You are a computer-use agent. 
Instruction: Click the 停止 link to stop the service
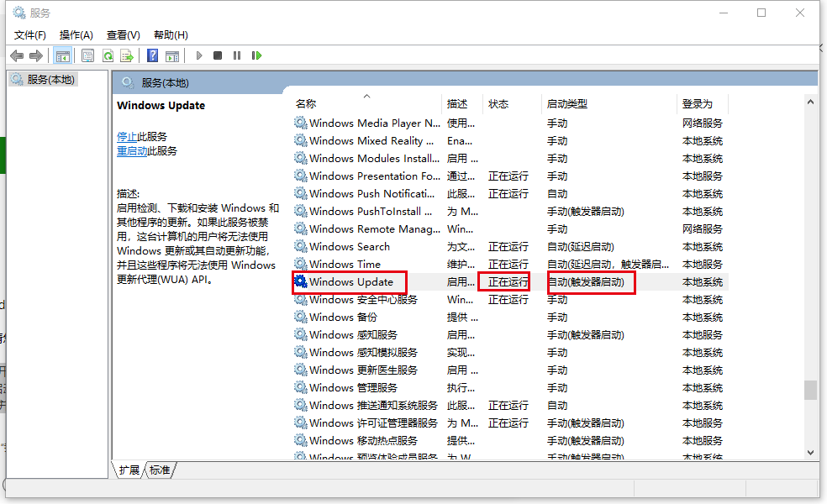[127, 137]
